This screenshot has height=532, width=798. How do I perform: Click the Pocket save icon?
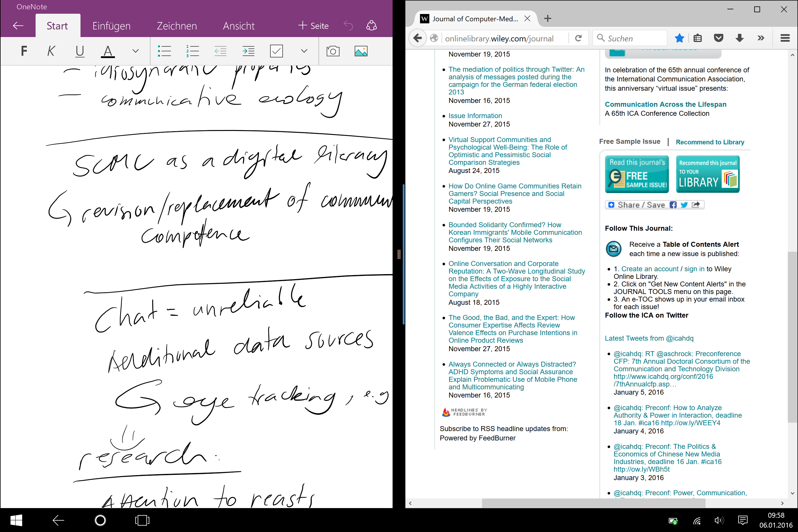point(718,38)
